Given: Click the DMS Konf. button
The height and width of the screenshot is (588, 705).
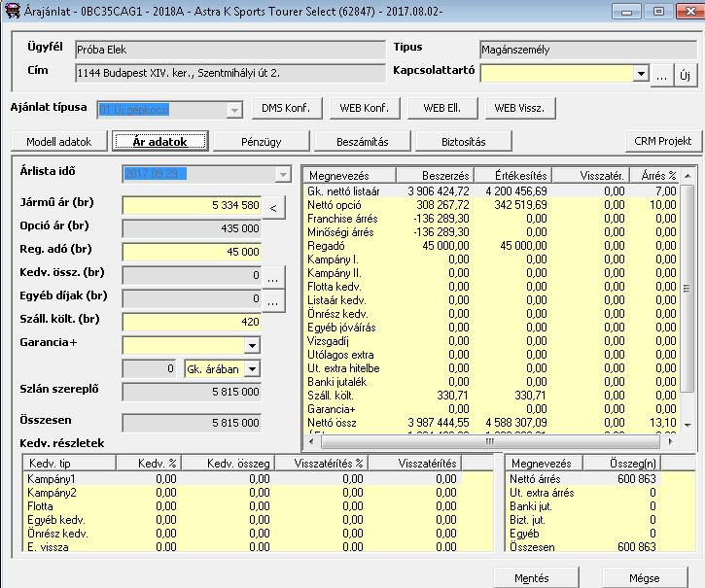Looking at the screenshot, I should 286,108.
